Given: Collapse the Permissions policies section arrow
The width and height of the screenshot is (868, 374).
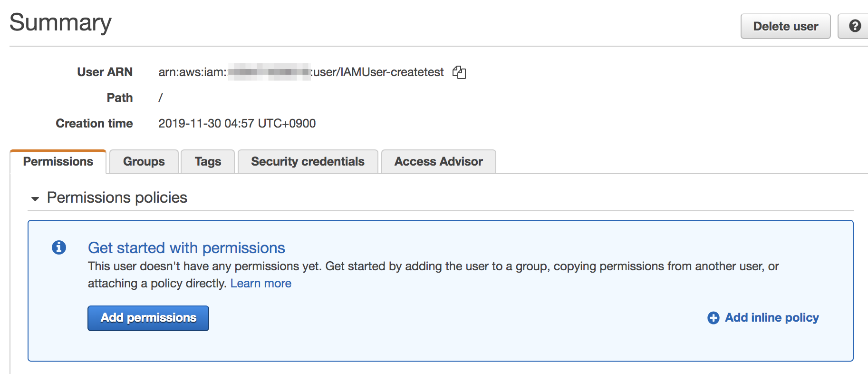Looking at the screenshot, I should [x=35, y=199].
